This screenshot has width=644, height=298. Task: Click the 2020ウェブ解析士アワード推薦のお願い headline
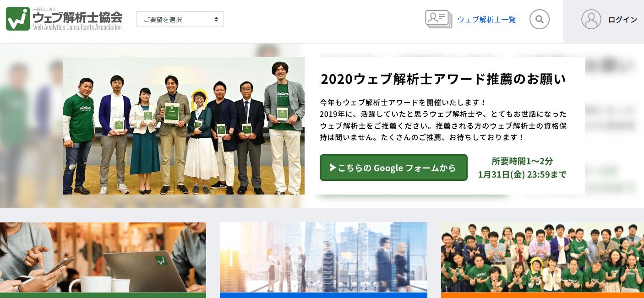[443, 79]
